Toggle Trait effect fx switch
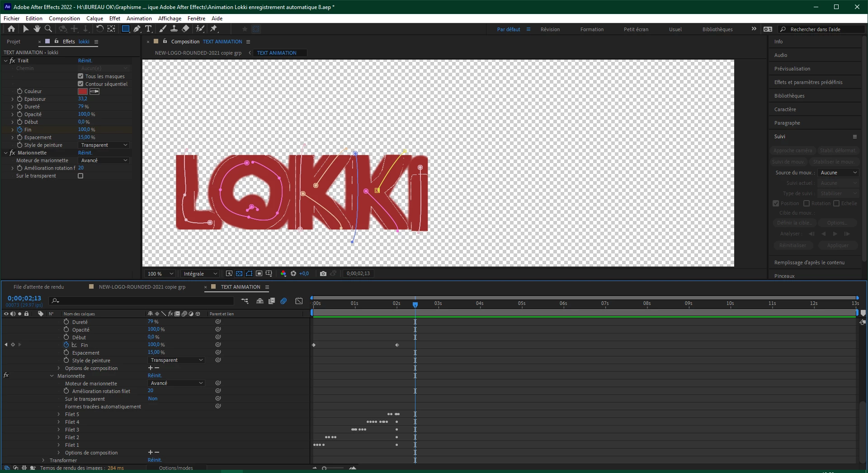868x473 pixels. 12,61
